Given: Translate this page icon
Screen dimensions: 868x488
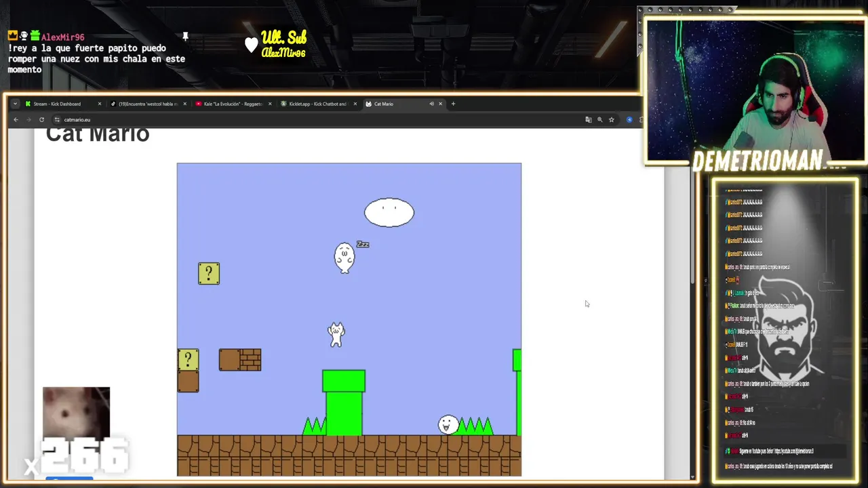Looking at the screenshot, I should [x=589, y=119].
